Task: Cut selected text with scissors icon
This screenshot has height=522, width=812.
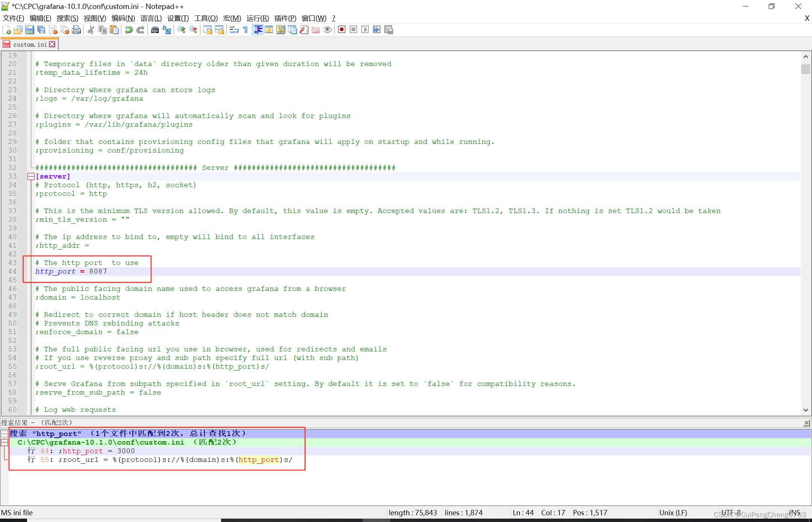Action: point(91,30)
